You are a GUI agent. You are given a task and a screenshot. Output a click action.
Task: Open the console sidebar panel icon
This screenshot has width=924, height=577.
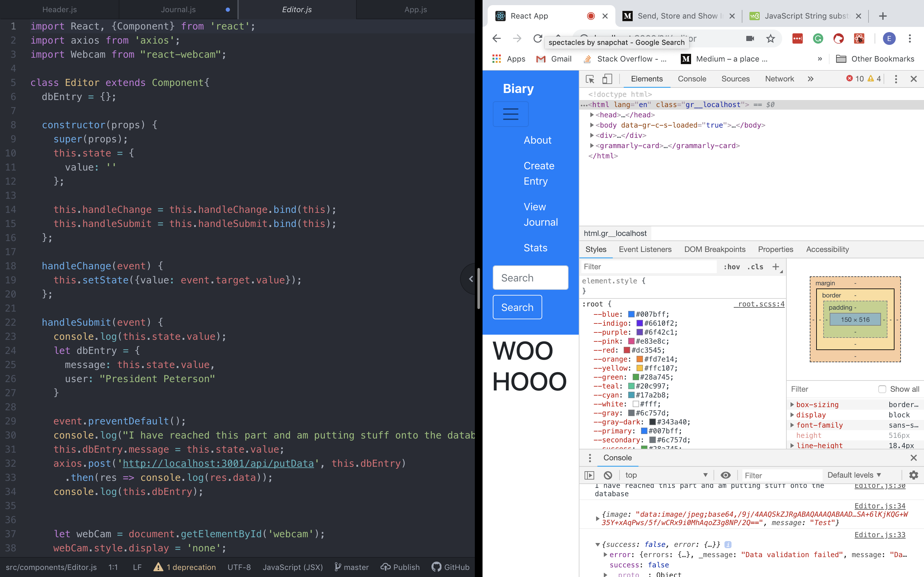[x=589, y=475]
